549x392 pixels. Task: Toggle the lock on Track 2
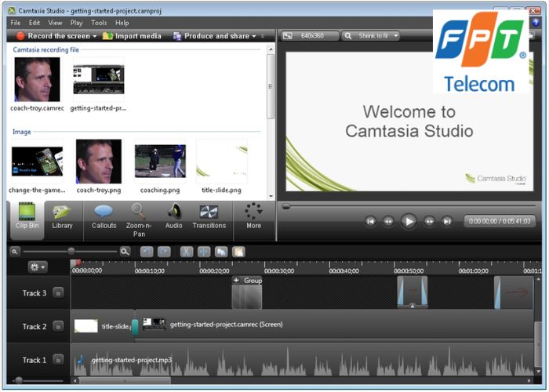tap(58, 326)
